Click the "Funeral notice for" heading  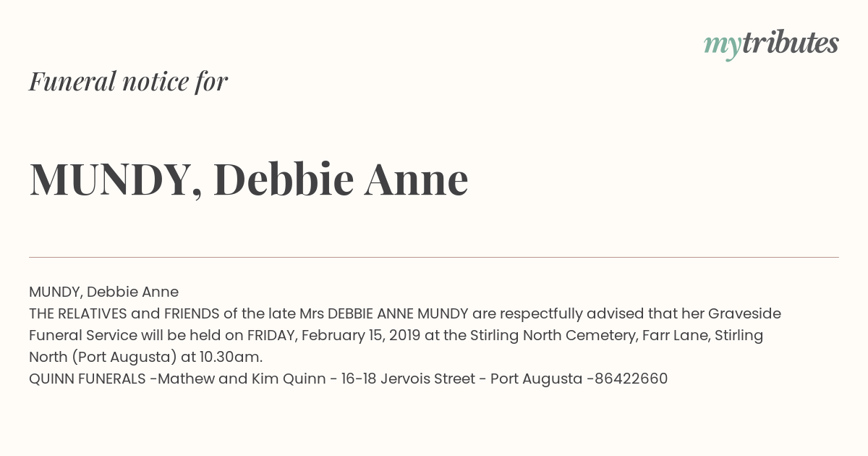(129, 81)
